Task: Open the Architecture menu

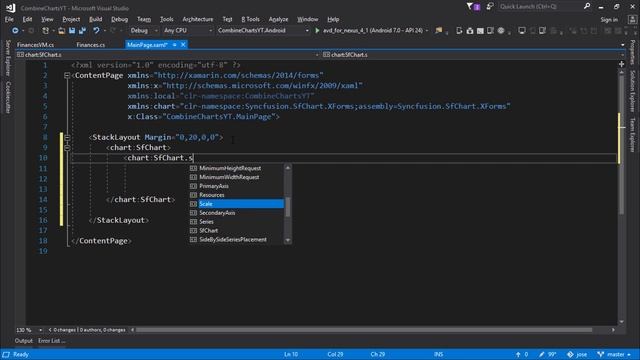Action: click(198, 19)
